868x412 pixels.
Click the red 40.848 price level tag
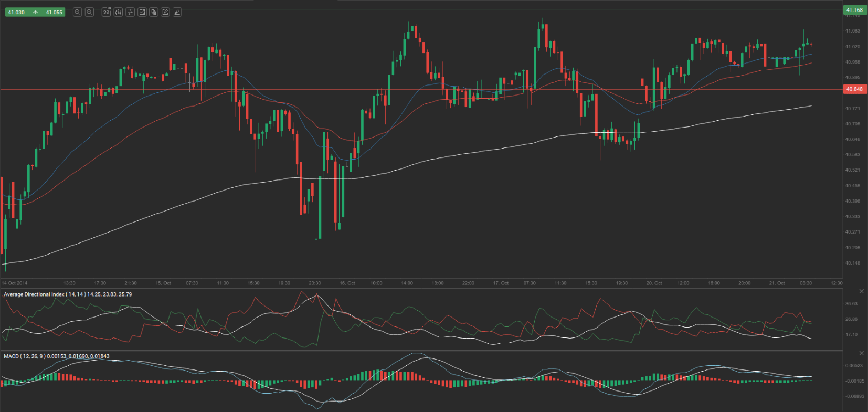click(854, 89)
